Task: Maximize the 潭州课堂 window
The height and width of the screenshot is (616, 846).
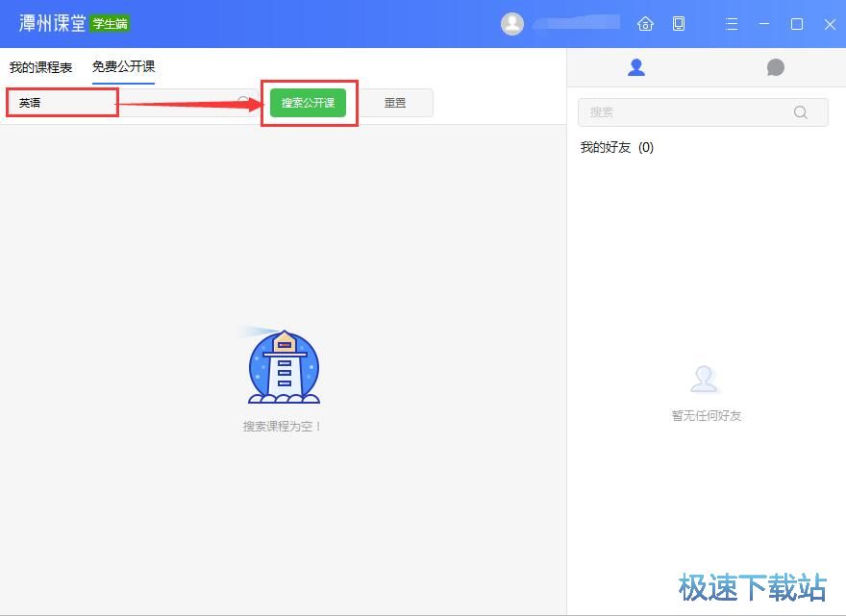Action: pos(797,24)
